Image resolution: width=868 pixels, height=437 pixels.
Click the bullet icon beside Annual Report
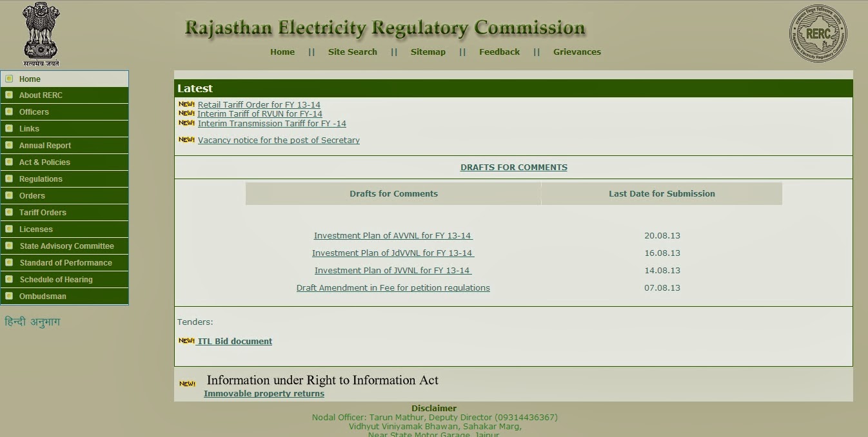[x=9, y=145]
